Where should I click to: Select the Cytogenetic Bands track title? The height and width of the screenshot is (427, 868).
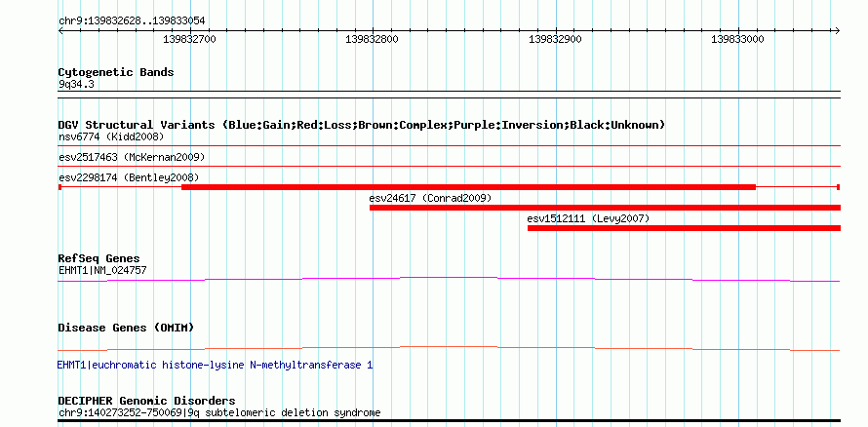[x=116, y=72]
